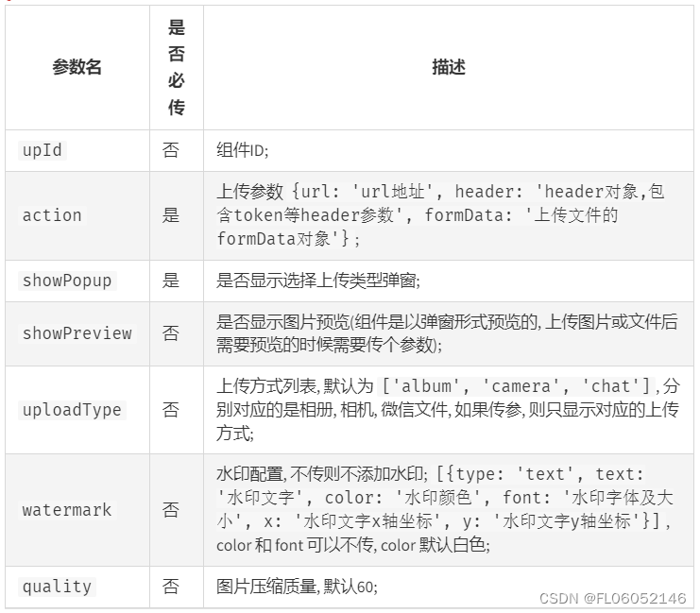Click the 上传参数 description for action
The image size is (700, 613).
coord(441,215)
